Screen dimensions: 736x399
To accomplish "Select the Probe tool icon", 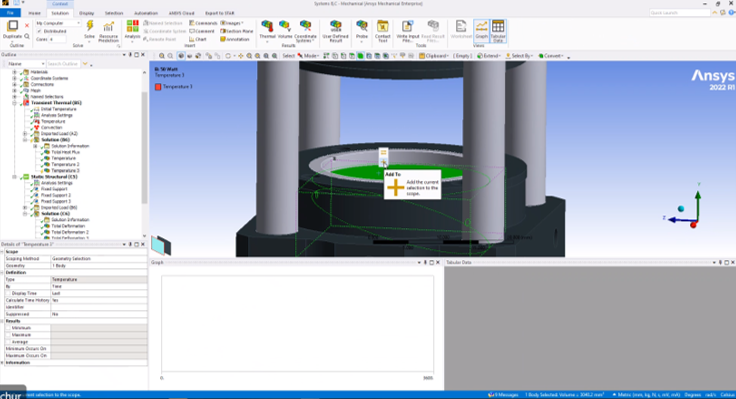I will tap(361, 27).
